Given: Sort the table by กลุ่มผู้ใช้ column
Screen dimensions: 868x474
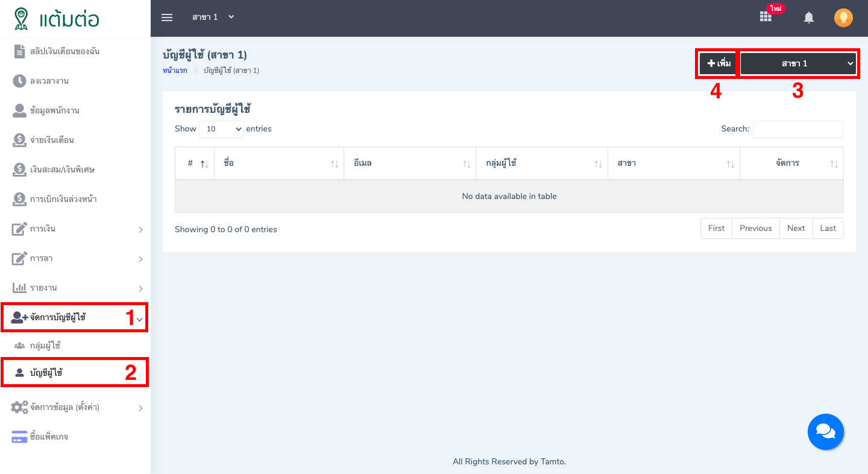Looking at the screenshot, I should pos(541,163).
